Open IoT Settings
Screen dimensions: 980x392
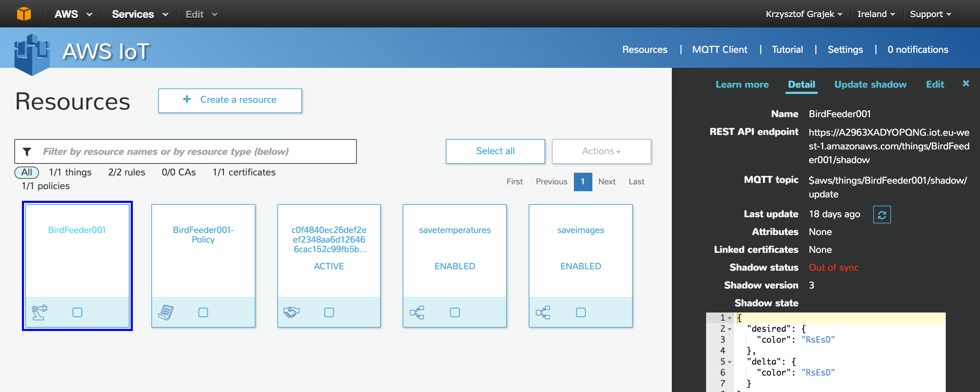[845, 49]
